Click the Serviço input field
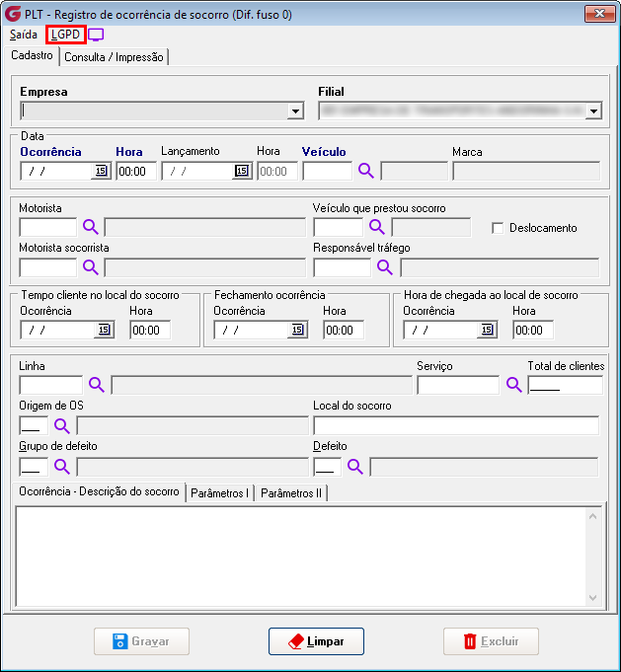This screenshot has height=672, width=621. (x=458, y=385)
